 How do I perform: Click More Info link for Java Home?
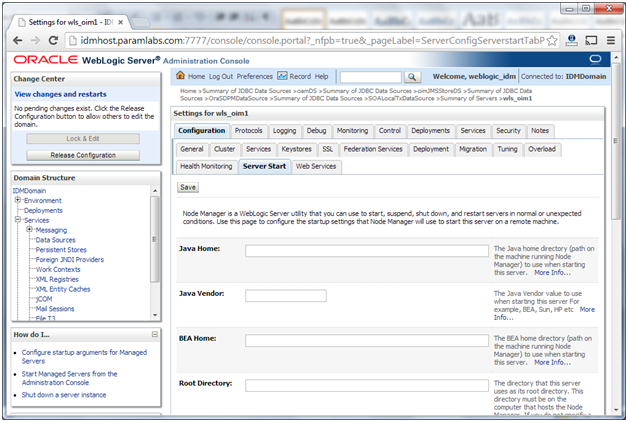tap(552, 273)
